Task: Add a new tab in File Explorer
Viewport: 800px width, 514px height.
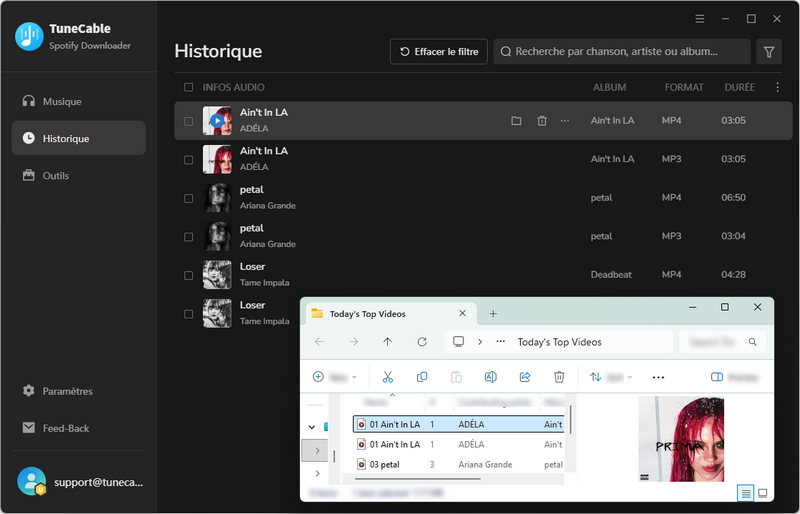Action: pyautogui.click(x=493, y=314)
